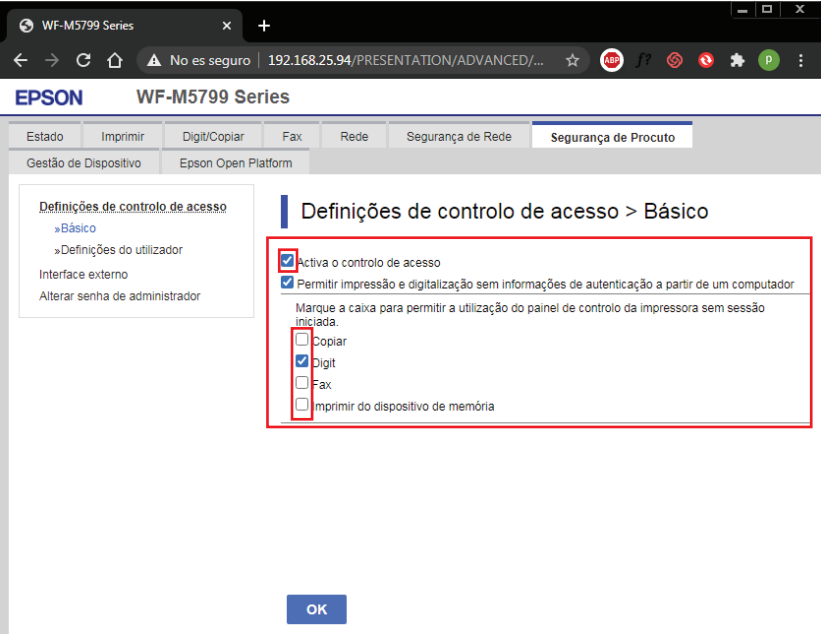Disable the Activa o controlo de acesso checkbox
Screen dimensions: 821x634
(288, 262)
